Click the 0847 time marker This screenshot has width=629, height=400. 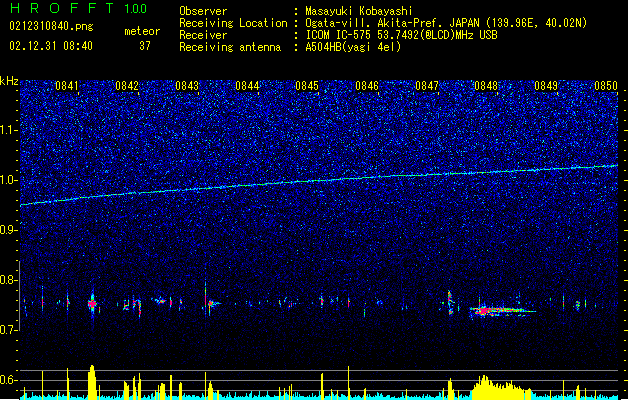(x=427, y=86)
